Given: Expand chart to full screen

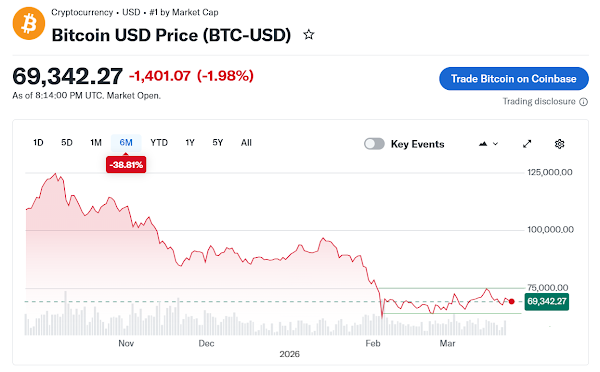Looking at the screenshot, I should [527, 144].
